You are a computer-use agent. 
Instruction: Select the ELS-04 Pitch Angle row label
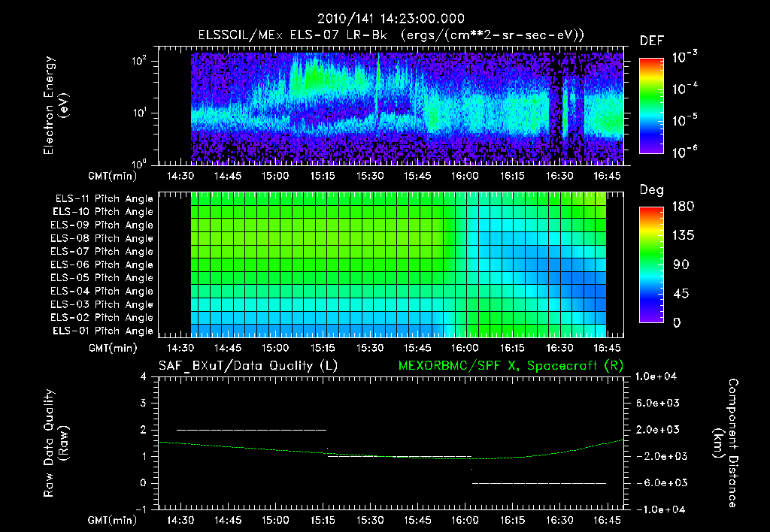coord(102,291)
